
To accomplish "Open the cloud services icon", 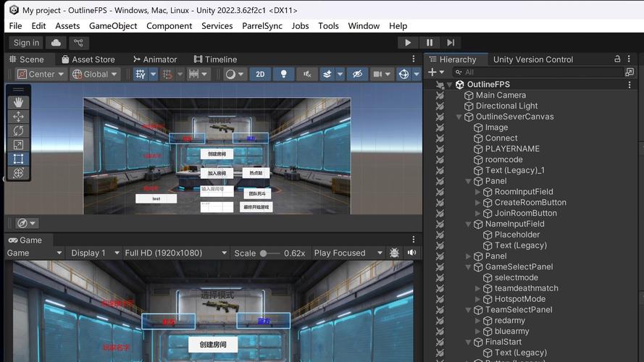I will tap(56, 43).
